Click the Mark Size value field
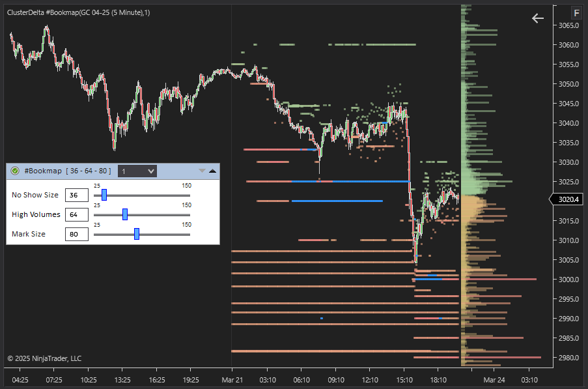Screen dimensions: 588x389 tap(77, 234)
